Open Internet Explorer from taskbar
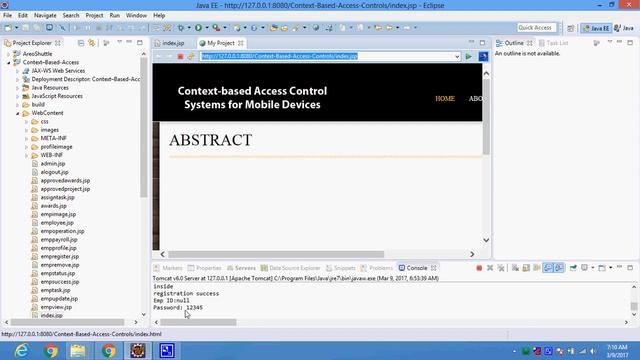This screenshot has width=640, height=360. (22, 351)
